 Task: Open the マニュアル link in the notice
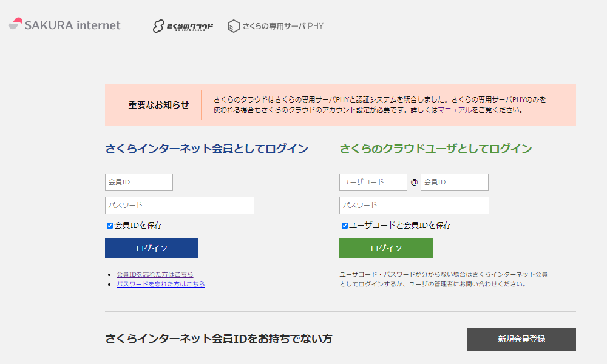(455, 110)
